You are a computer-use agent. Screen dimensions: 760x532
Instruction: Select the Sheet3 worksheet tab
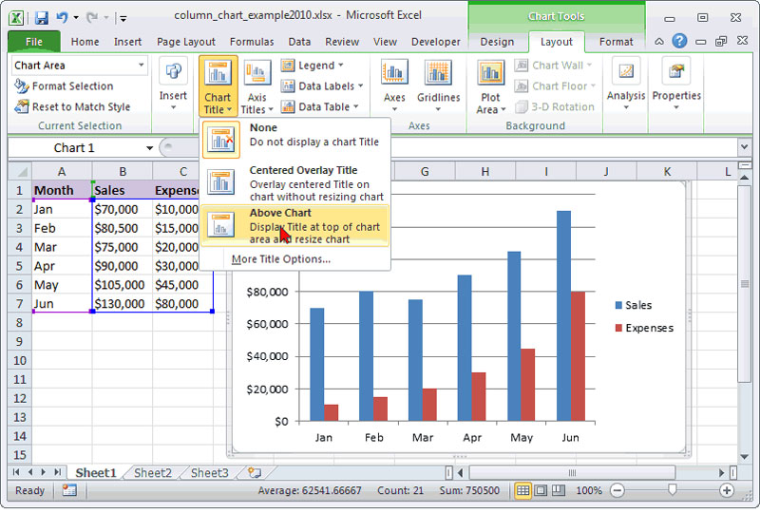(209, 472)
